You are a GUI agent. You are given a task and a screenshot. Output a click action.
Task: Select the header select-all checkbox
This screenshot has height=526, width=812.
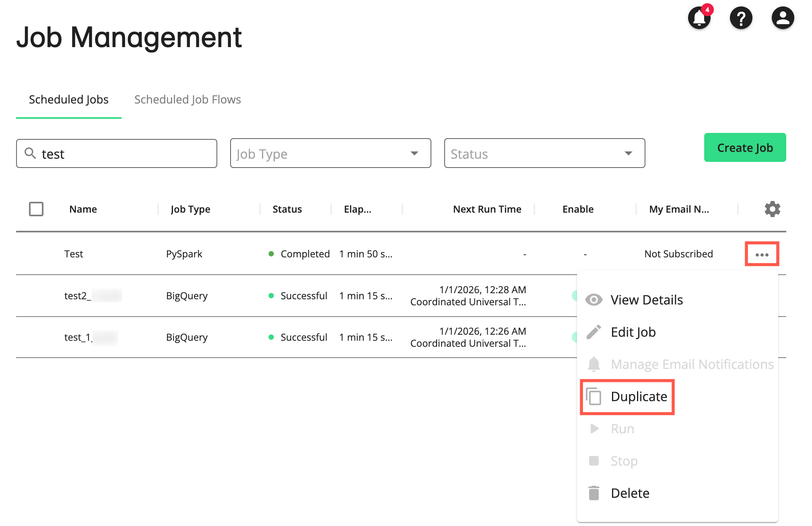(x=35, y=209)
